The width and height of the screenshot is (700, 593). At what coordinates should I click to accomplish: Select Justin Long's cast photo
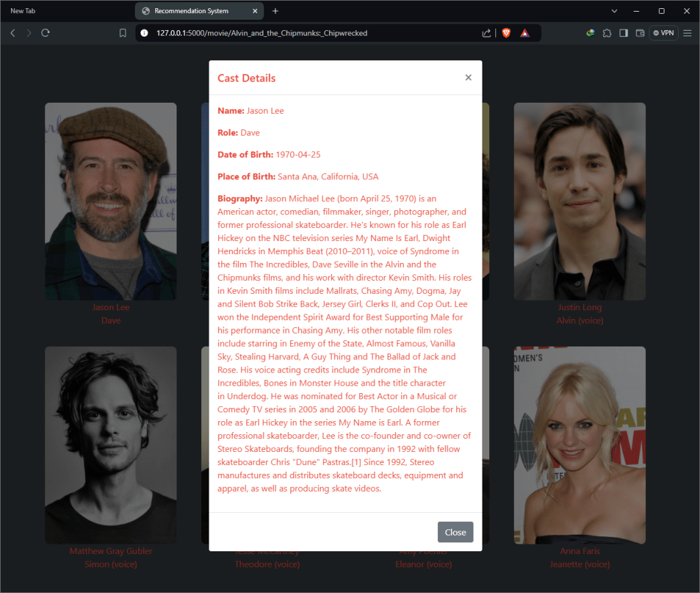(579, 201)
